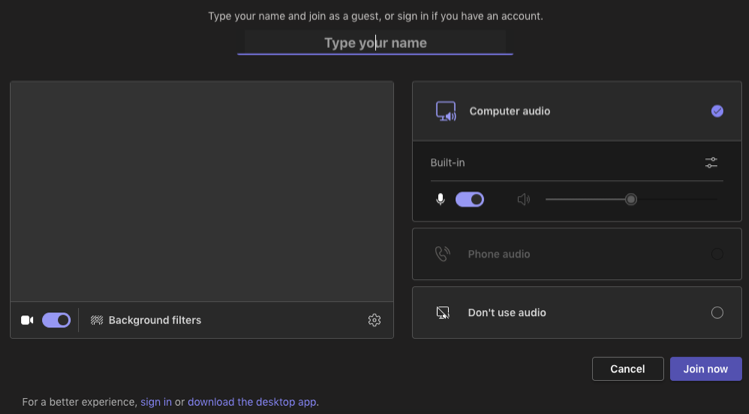Screen dimensions: 749x414
Task: Click the speaker volume icon
Action: 524,199
